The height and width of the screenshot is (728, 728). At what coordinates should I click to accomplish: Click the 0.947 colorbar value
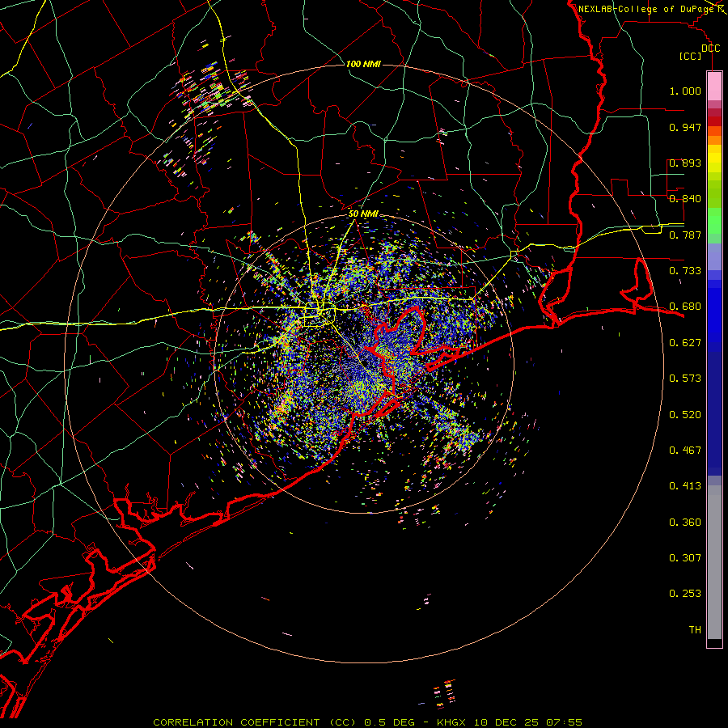pyautogui.click(x=685, y=127)
